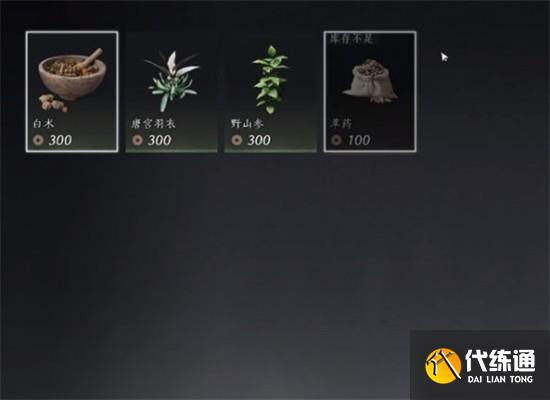Click the DAI LIAN TONG caption text
Screen dimensions: 550x400
coord(500,379)
